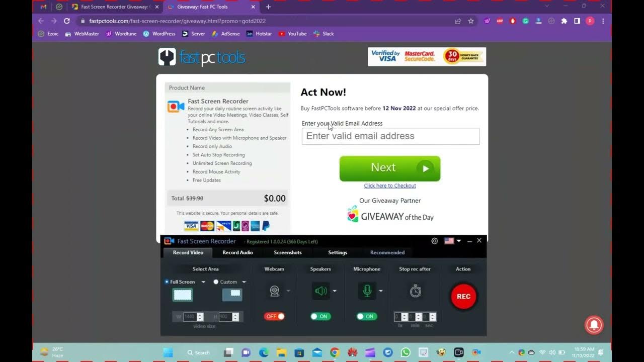Expand the Full Screen dropdown arrow
Image resolution: width=644 pixels, height=362 pixels.
203,282
